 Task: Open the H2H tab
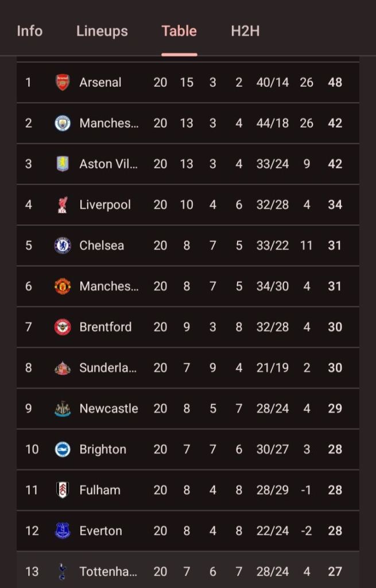pos(245,31)
